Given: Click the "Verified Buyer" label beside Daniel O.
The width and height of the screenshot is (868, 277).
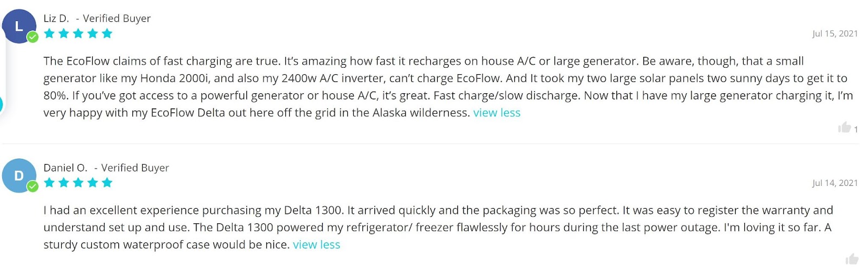Looking at the screenshot, I should (135, 168).
